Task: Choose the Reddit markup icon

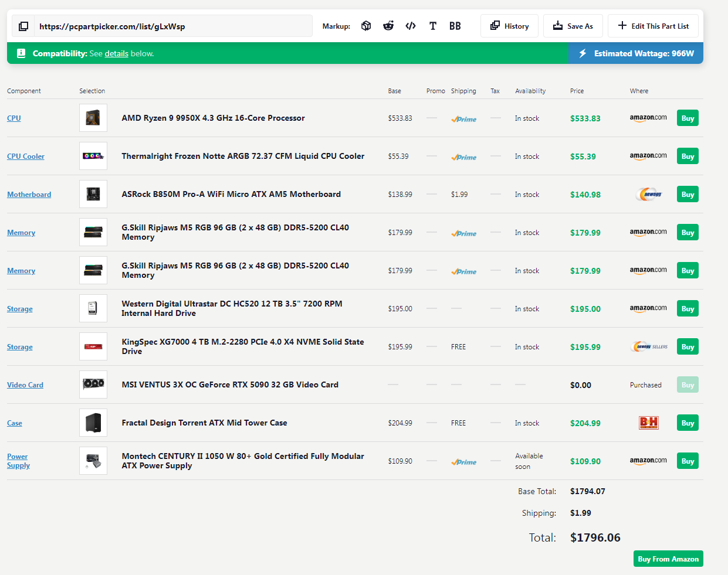Action: click(x=388, y=26)
